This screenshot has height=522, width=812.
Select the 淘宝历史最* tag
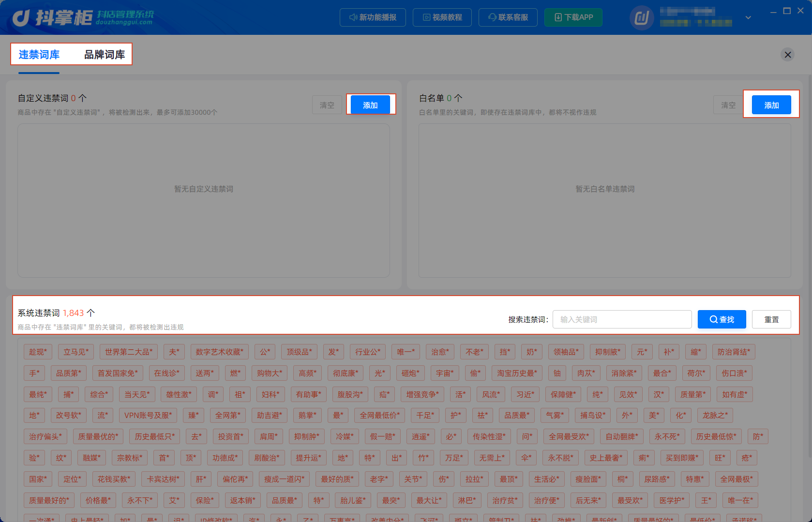point(517,373)
